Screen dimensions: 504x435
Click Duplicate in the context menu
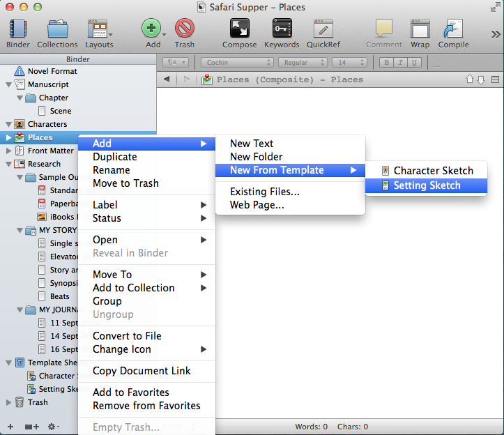[x=146, y=157]
